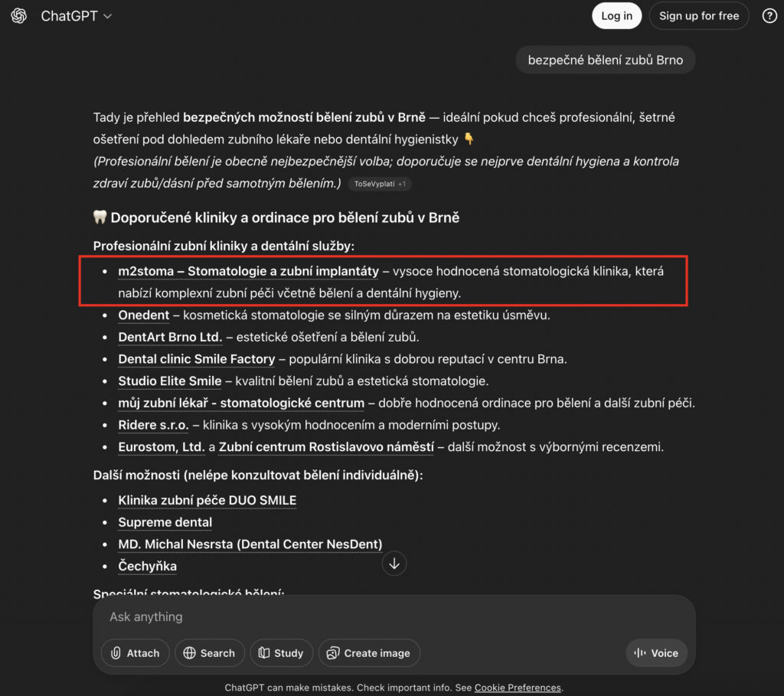The width and height of the screenshot is (784, 696).
Task: Click inside the Ask anything field
Action: coord(306,616)
